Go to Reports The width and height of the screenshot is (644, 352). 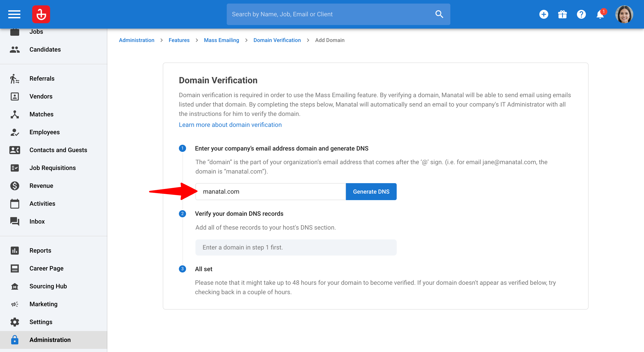pyautogui.click(x=53, y=250)
